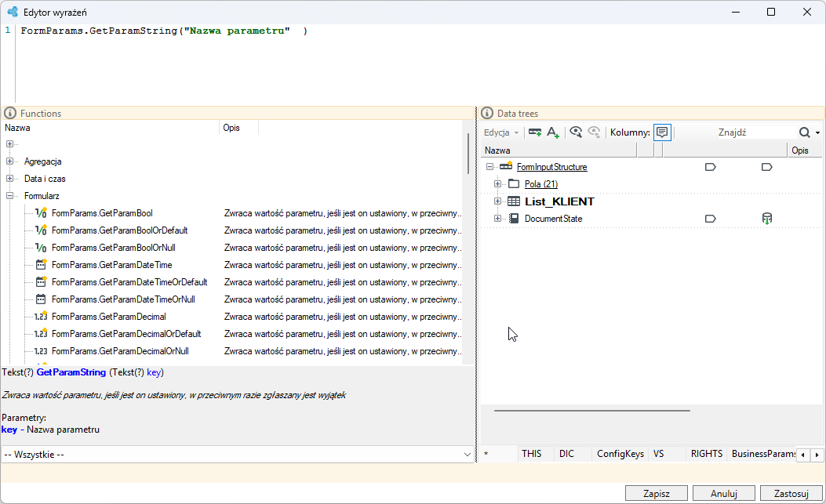This screenshot has width=826, height=504.
Task: Select FormParams.GetParamDecimalOrNull function
Action: pos(120,350)
